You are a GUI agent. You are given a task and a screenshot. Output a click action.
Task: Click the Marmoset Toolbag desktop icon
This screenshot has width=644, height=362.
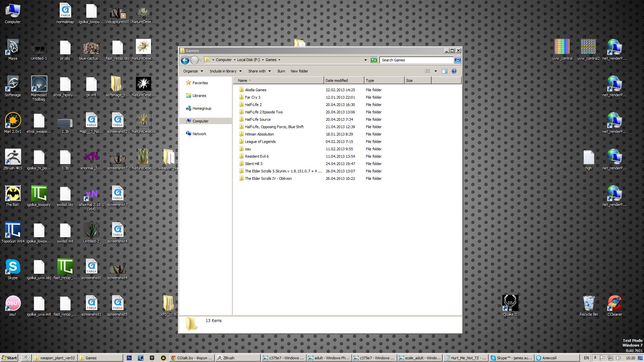pyautogui.click(x=39, y=84)
